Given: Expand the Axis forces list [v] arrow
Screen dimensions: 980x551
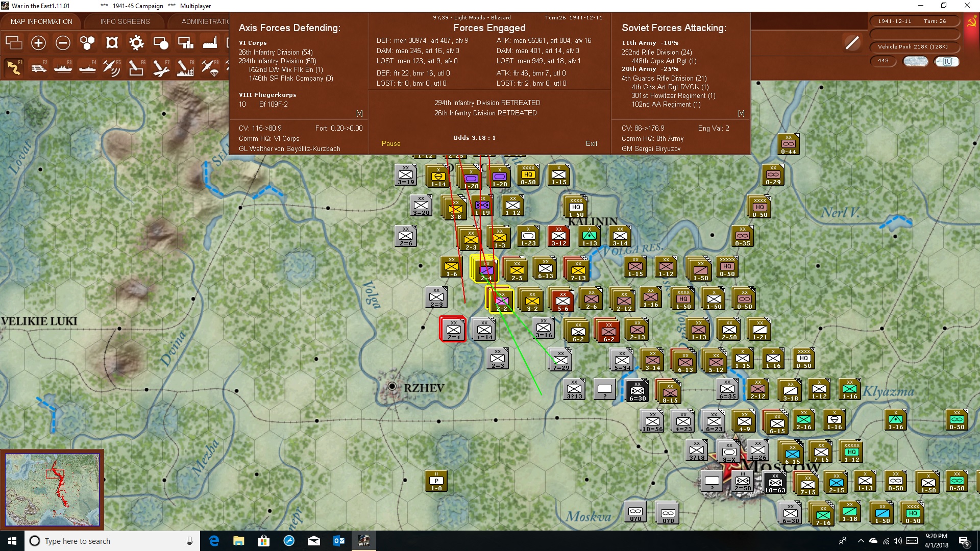Looking at the screenshot, I should point(359,113).
